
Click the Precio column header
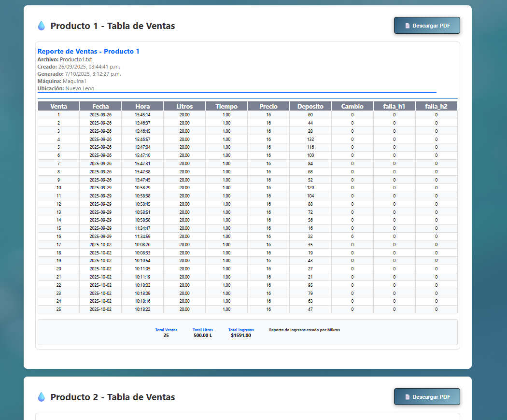[x=268, y=106]
